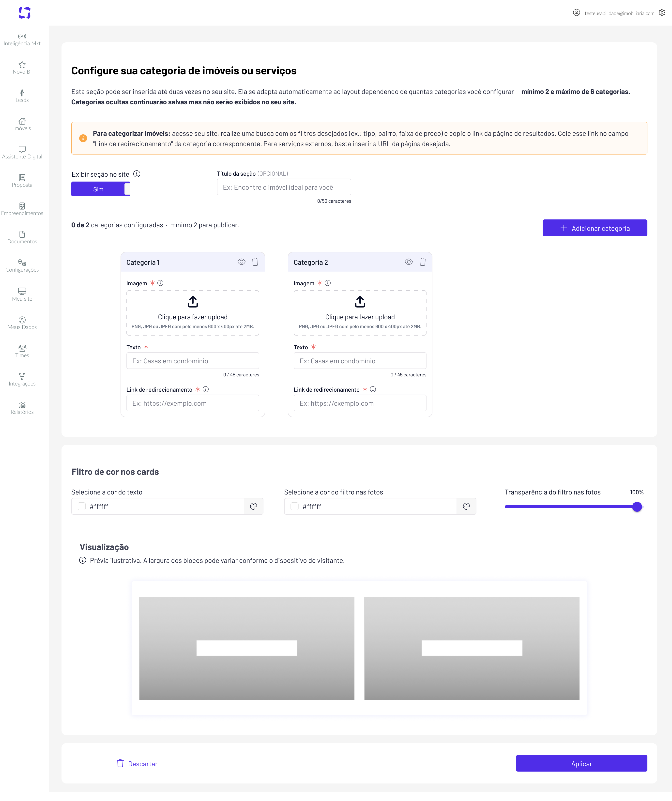This screenshot has height=801, width=672.
Task: Open Meu site in the sidebar
Action: pyautogui.click(x=22, y=294)
